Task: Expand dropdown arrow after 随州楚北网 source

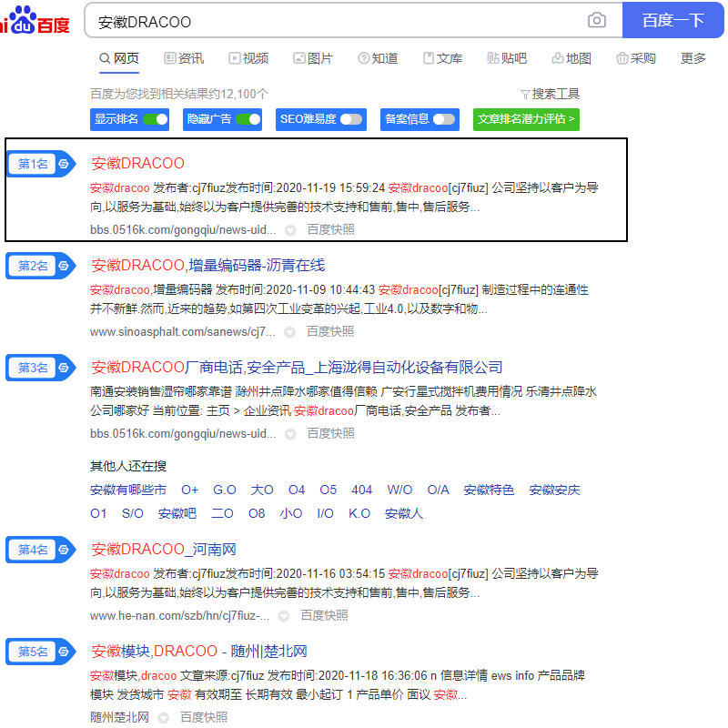Action: tap(163, 718)
